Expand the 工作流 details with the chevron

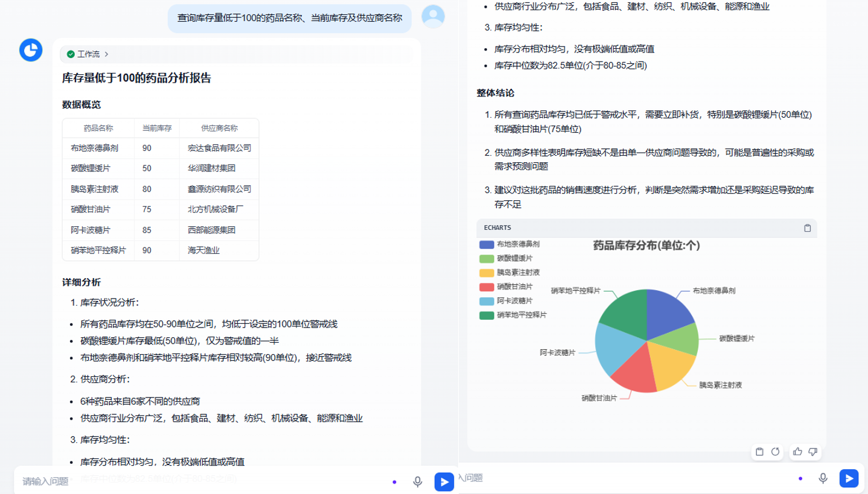coord(107,54)
